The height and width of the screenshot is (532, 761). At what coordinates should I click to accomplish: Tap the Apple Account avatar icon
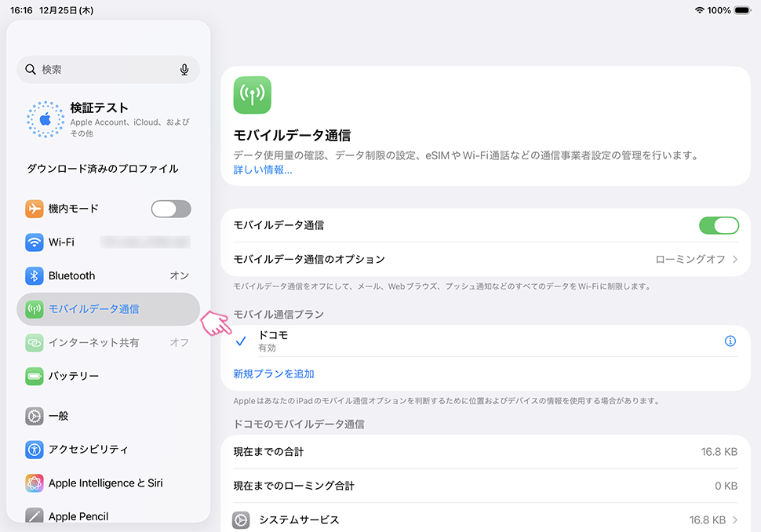(46, 119)
